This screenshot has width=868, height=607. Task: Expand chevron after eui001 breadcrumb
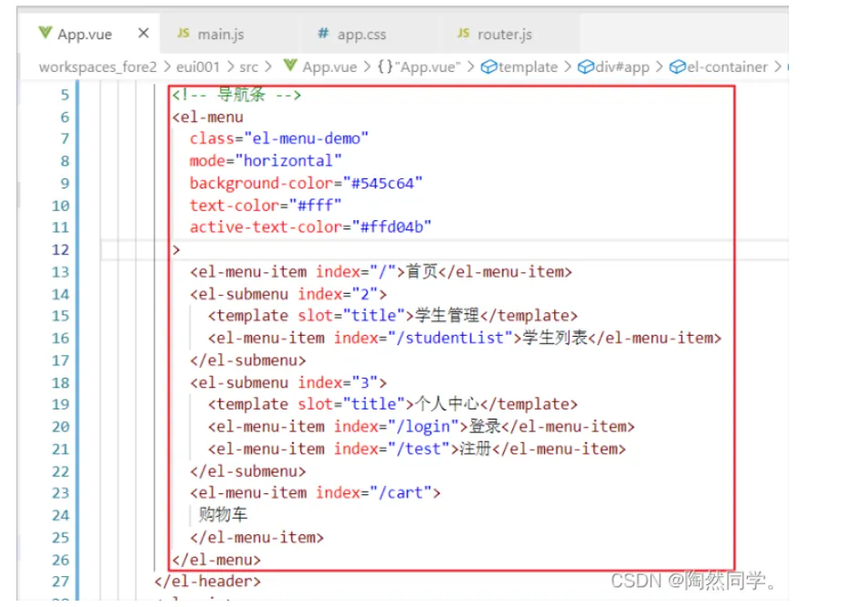pos(229,67)
